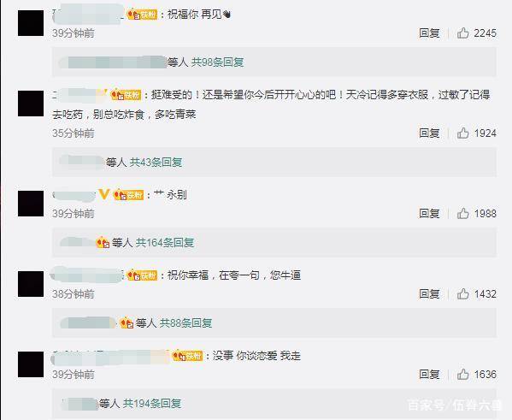Reply to the 挺难受的 comment
The height and width of the screenshot is (420, 512).
coord(429,133)
